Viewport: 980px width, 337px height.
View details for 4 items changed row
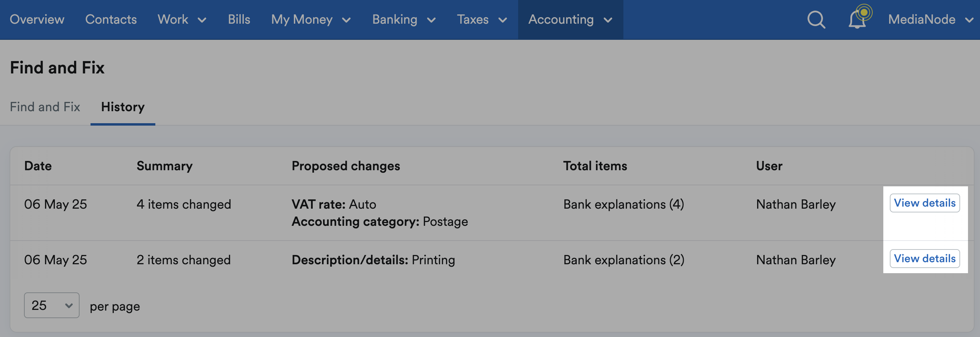[x=924, y=202]
